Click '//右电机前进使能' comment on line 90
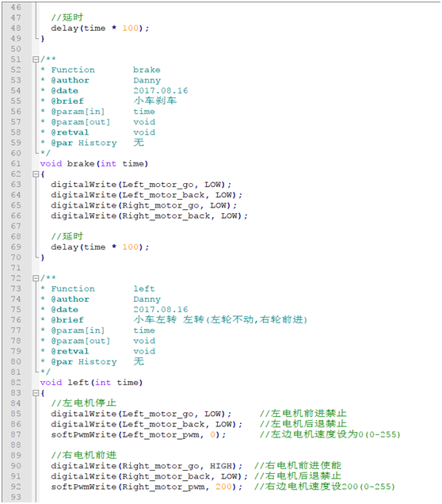 coord(298,466)
